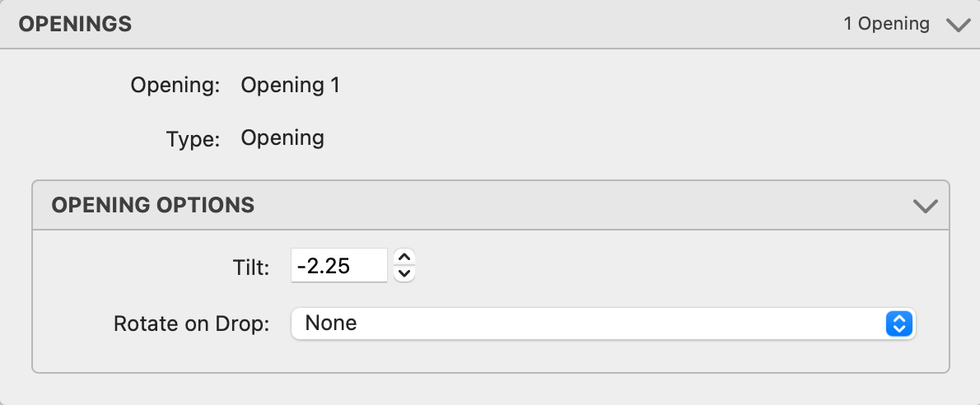Open the Rotate on Drop dropdown

[603, 324]
